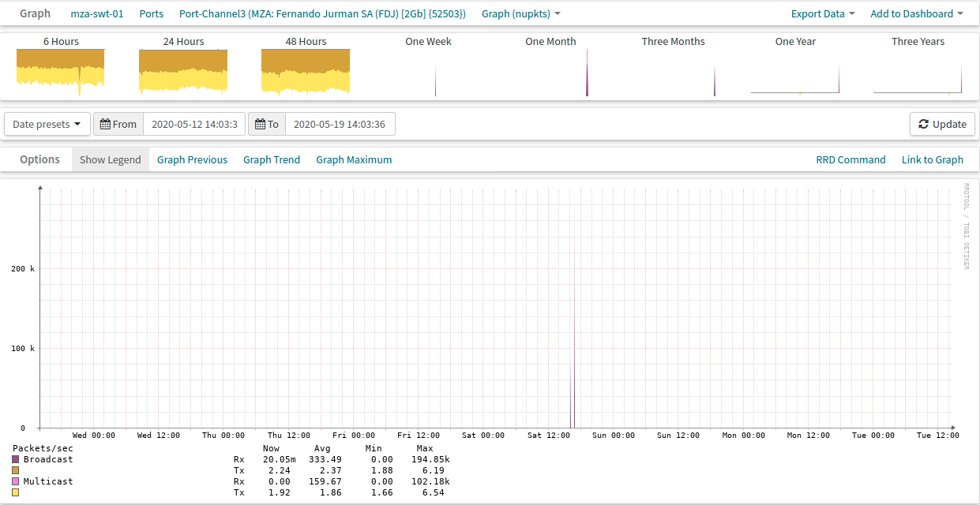The width and height of the screenshot is (980, 505).
Task: Click the From date input field
Action: (x=193, y=124)
